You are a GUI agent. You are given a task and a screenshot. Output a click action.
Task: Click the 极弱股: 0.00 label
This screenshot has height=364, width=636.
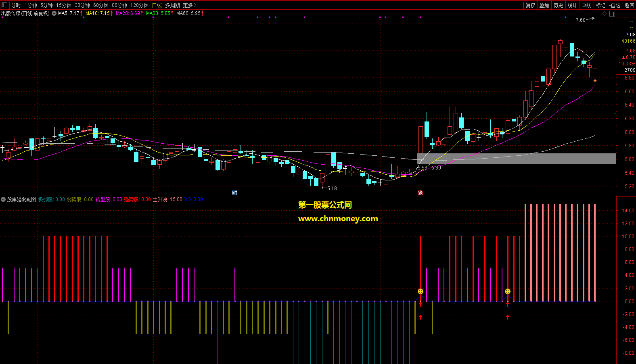pos(51,199)
